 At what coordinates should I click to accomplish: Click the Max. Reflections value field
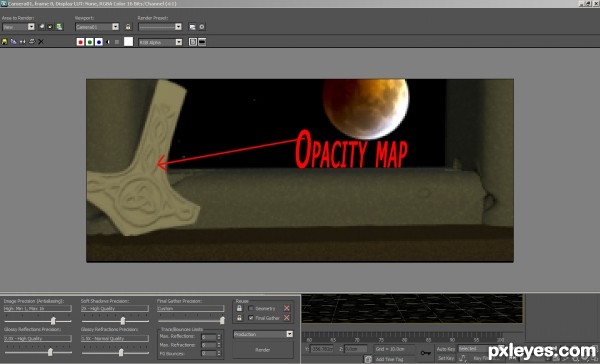click(x=209, y=337)
